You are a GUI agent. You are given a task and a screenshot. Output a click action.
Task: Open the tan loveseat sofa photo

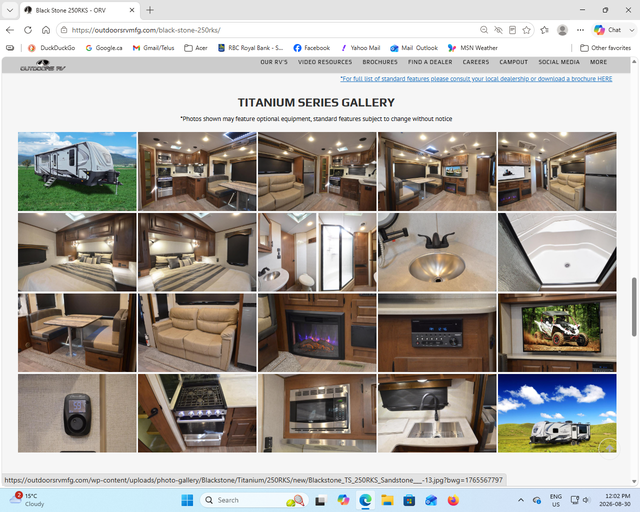point(197,332)
